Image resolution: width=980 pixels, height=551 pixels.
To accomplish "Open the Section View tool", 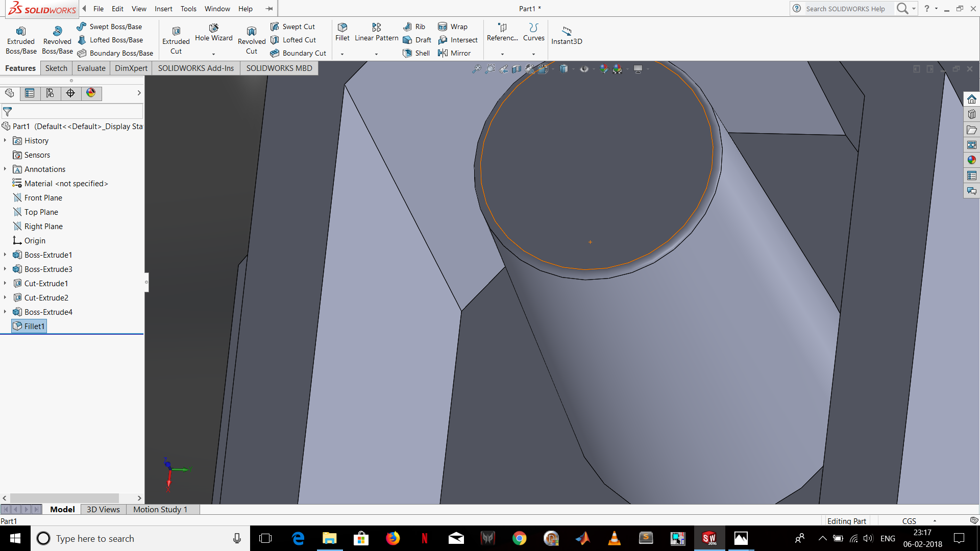I will click(517, 68).
